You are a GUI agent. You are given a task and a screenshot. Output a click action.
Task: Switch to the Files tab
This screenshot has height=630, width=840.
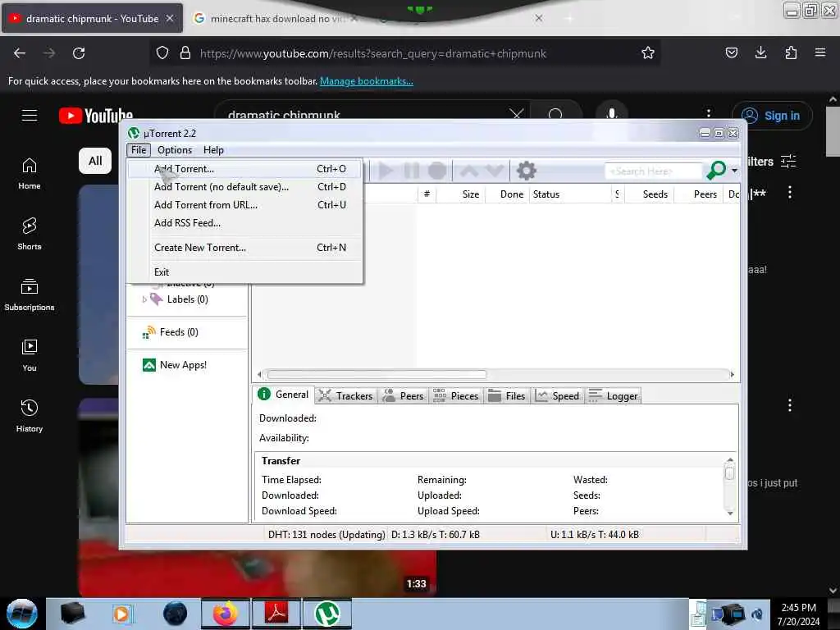(506, 396)
